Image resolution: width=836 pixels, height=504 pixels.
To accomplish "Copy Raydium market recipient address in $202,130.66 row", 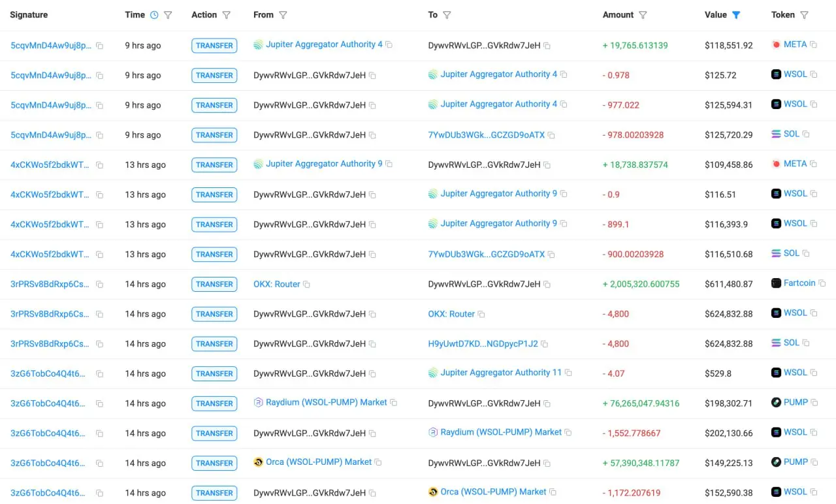I will pos(568,432).
